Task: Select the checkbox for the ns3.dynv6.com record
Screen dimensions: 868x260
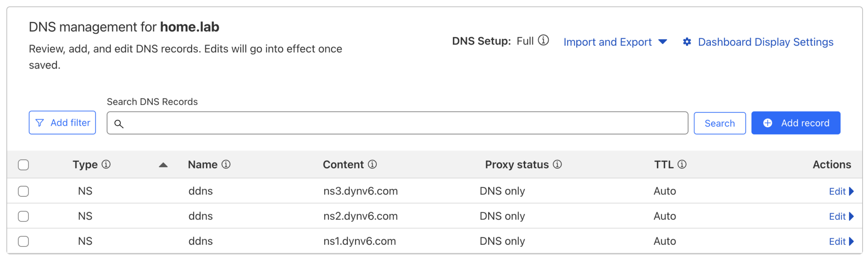Action: click(23, 191)
